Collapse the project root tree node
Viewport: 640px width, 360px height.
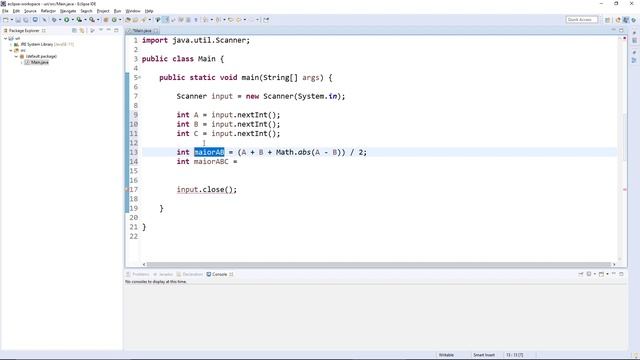pos(5,38)
